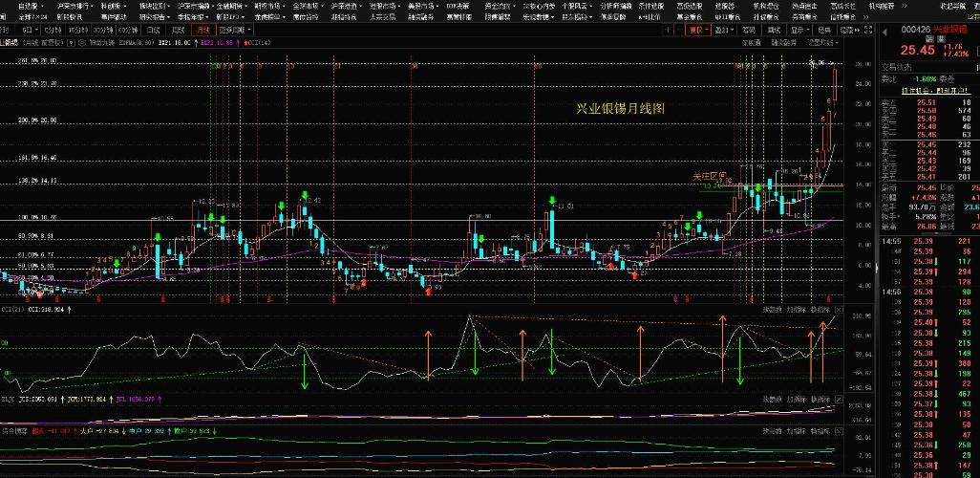Open 基金重仓 menu item

(x=690, y=17)
